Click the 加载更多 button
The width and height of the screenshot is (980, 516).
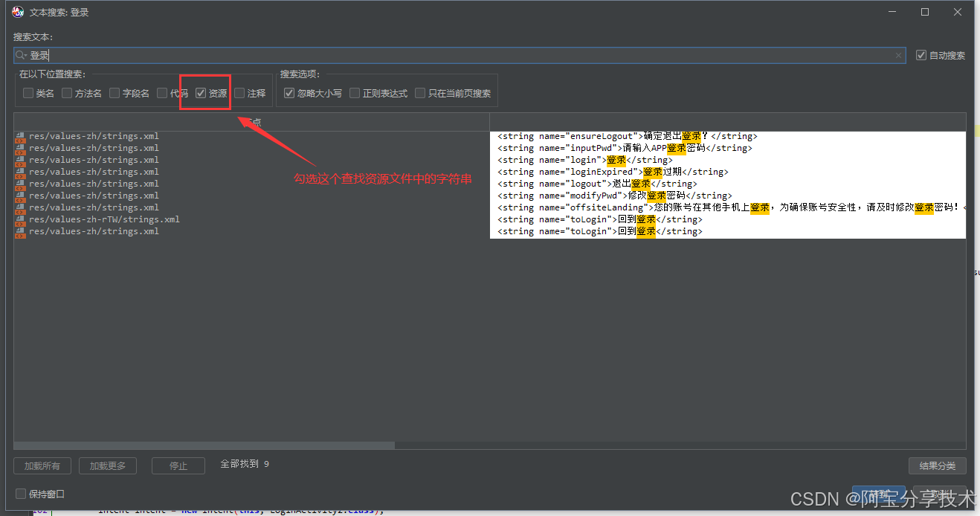108,465
